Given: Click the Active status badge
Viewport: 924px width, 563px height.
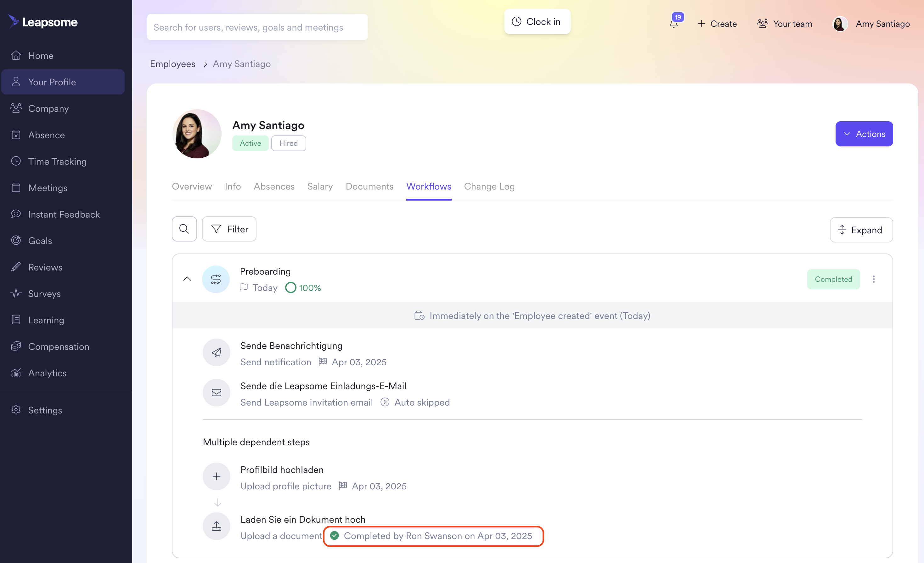Looking at the screenshot, I should [x=250, y=143].
